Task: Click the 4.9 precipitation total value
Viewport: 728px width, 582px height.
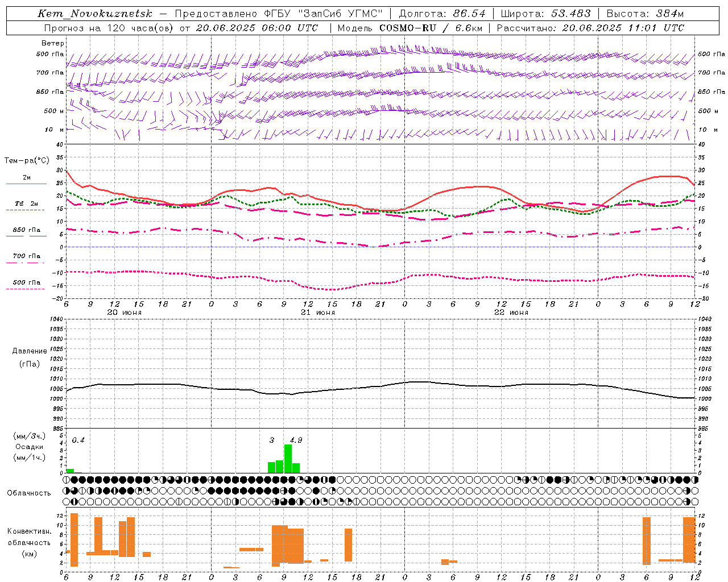Action: (x=296, y=440)
